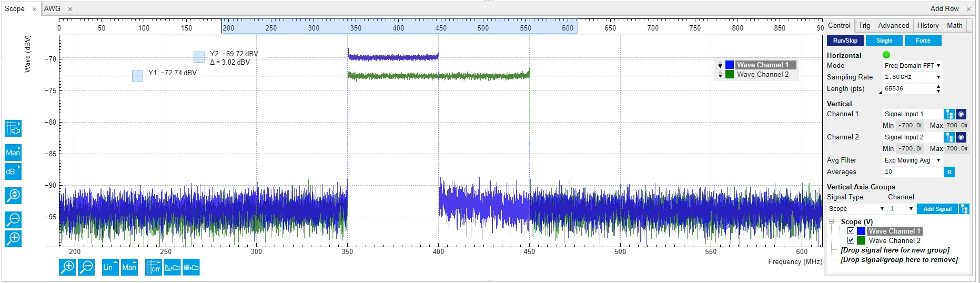980x283 pixels.
Task: Click the cursor Off toggle icon
Action: tap(154, 267)
